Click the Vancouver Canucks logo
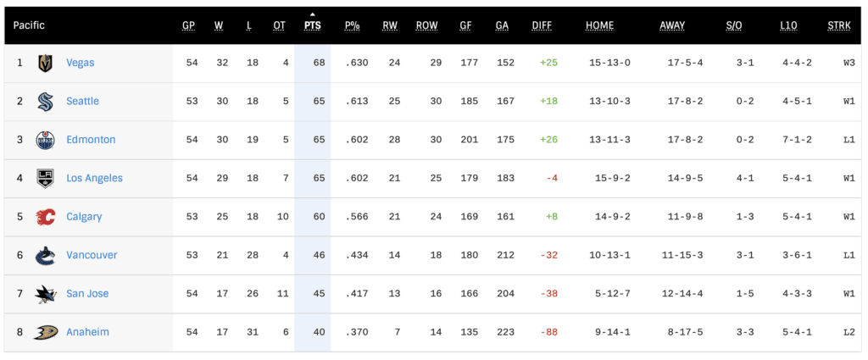 [45, 255]
